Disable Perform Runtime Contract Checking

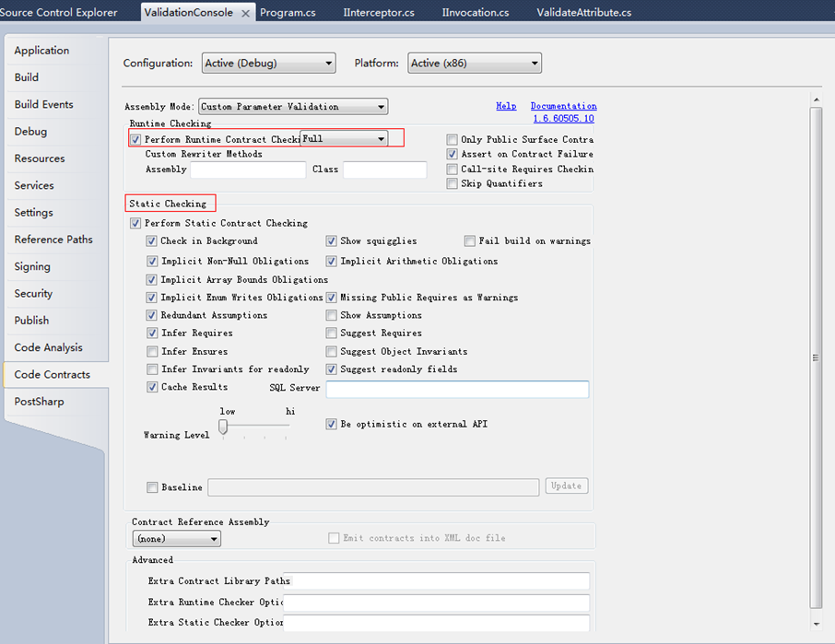[x=136, y=140]
